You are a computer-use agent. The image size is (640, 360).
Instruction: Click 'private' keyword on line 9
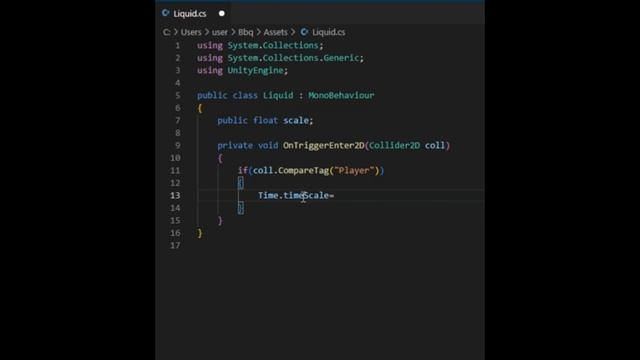235,145
